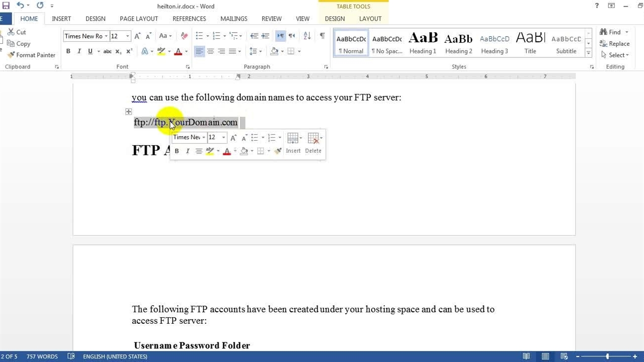Toggle Italic in the floating mini toolbar
The height and width of the screenshot is (362, 644).
point(188,151)
